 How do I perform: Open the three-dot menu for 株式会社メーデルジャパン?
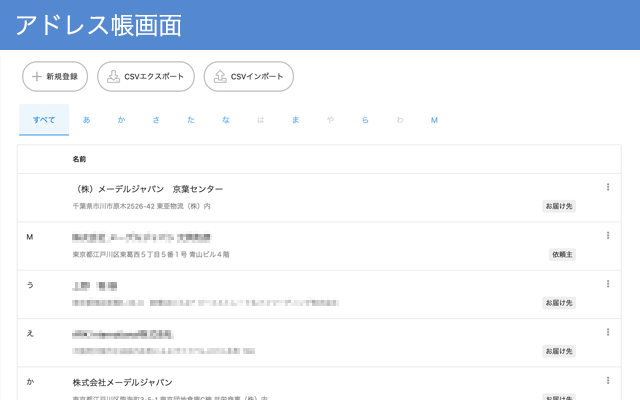tap(607, 381)
